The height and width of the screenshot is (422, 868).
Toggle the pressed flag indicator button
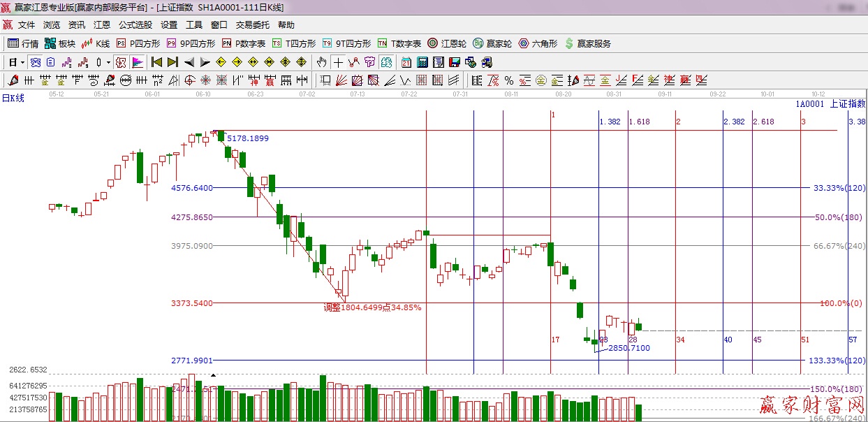138,62
